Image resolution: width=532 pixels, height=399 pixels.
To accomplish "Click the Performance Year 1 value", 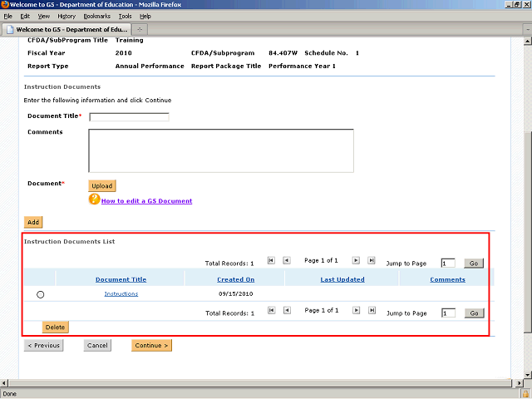I will 302,66.
